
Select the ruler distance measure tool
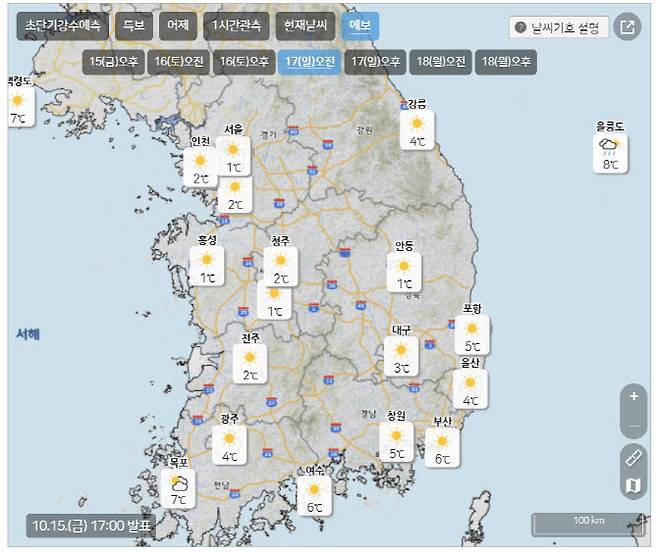tap(634, 458)
